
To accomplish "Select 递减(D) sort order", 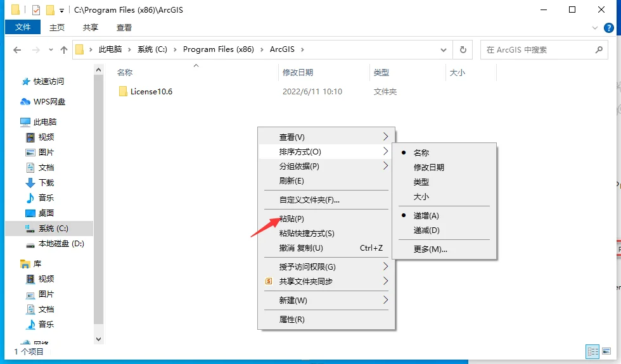I will click(x=444, y=230).
